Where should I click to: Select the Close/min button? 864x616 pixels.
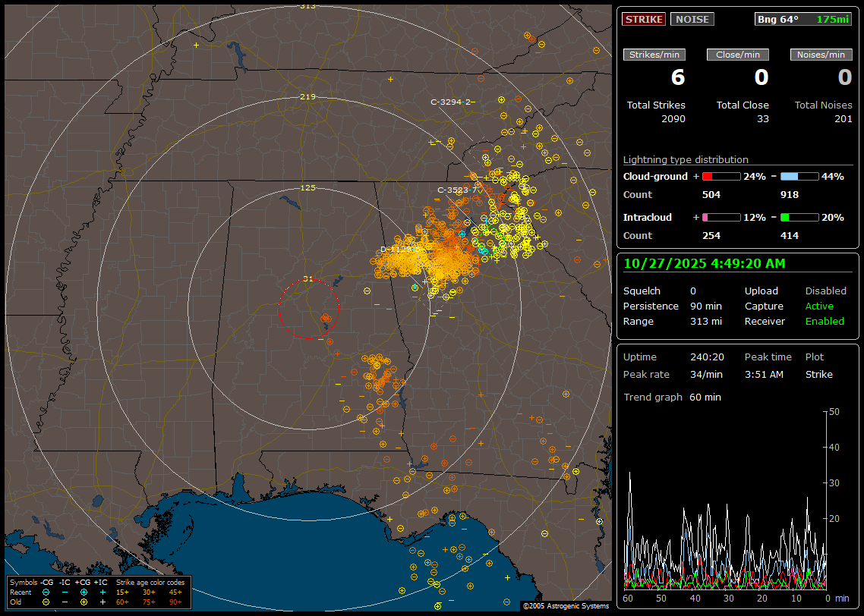[737, 55]
